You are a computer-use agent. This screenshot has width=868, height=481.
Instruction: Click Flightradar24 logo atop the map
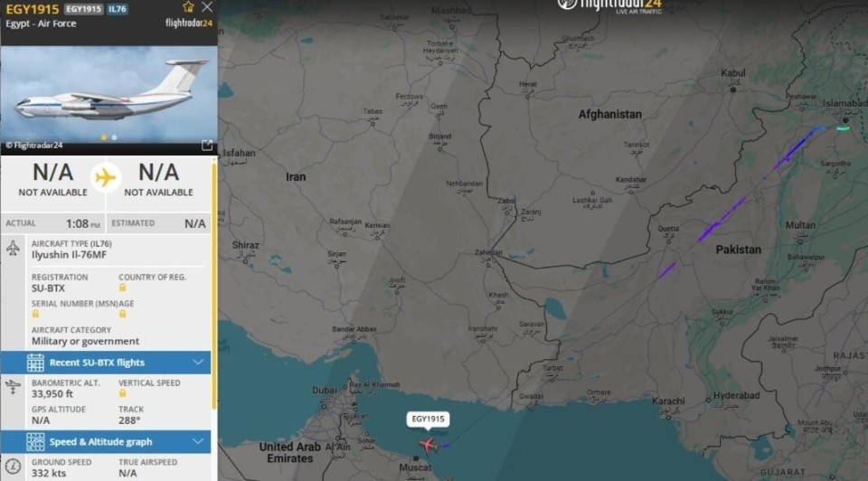(x=609, y=5)
